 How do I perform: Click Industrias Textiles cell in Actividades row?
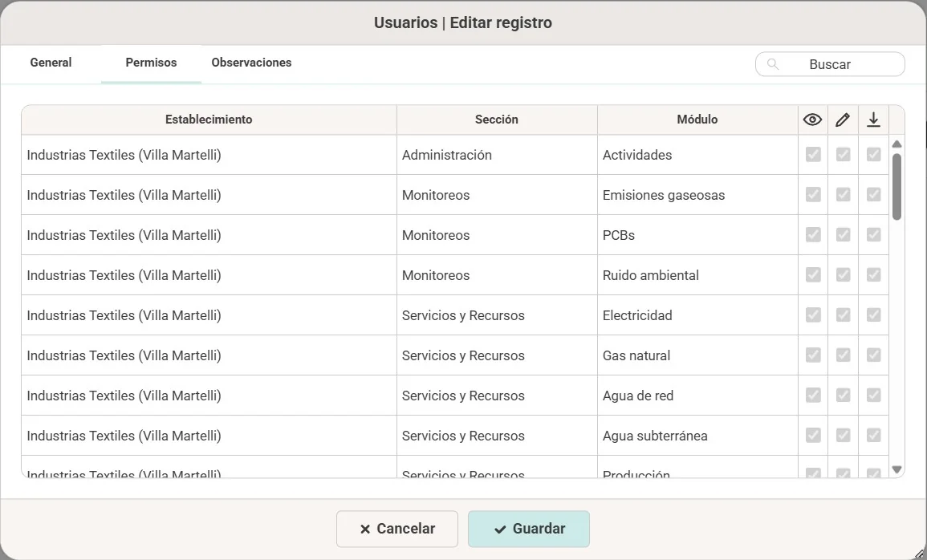[x=209, y=155]
